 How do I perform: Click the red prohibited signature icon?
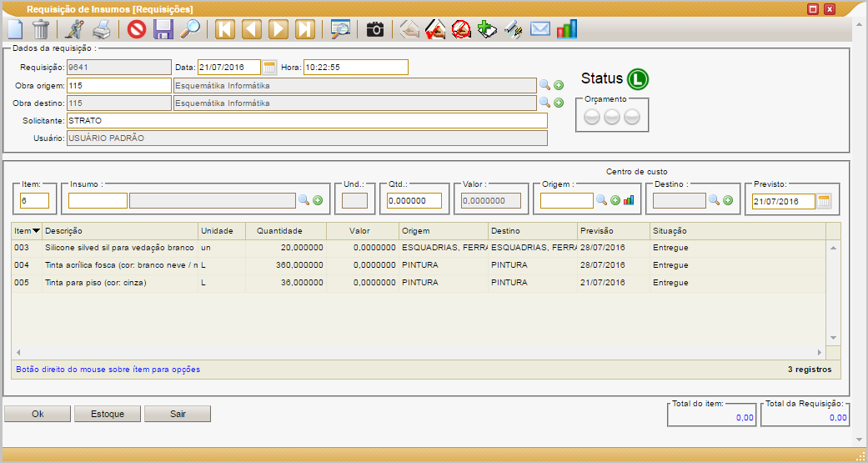(461, 29)
